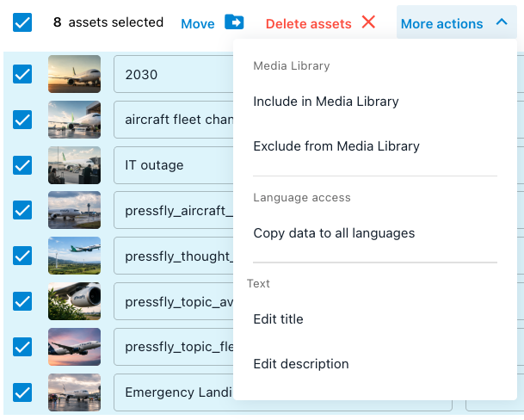The image size is (524, 420).
Task: Collapse the More actions chevron
Action: 502,22
